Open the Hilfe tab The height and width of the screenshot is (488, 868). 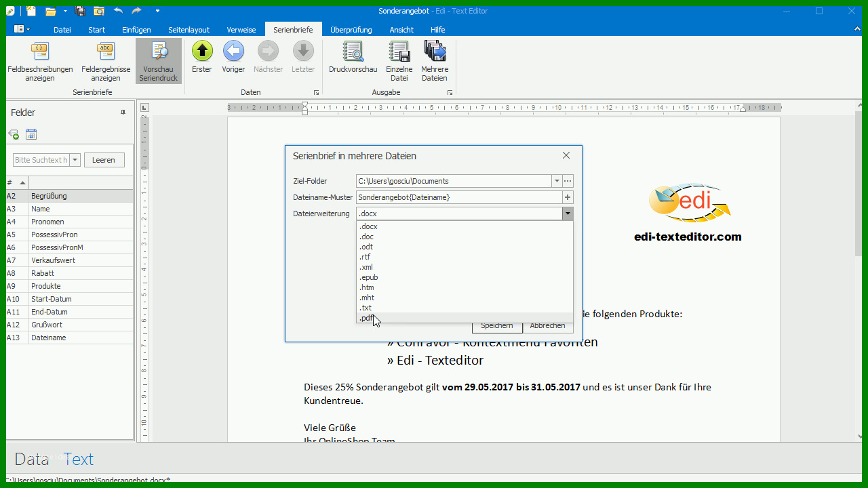pyautogui.click(x=438, y=30)
